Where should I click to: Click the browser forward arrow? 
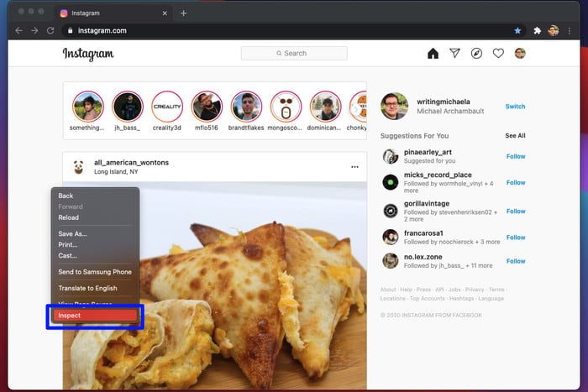coord(34,31)
